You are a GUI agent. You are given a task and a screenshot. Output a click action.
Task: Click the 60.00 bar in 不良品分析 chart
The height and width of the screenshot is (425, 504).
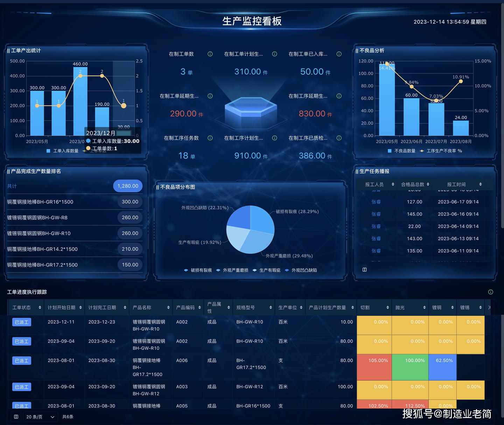click(411, 117)
